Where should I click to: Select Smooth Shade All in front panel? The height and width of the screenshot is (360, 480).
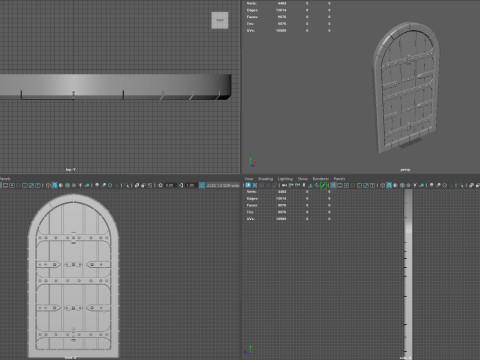pyautogui.click(x=54, y=185)
